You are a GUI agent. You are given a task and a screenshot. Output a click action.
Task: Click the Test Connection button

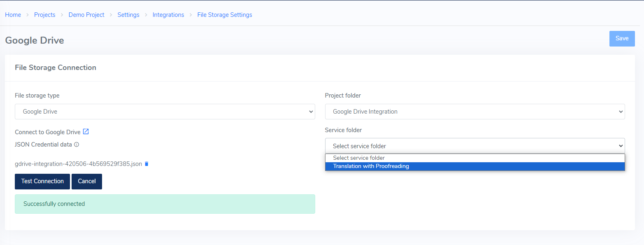(x=42, y=182)
